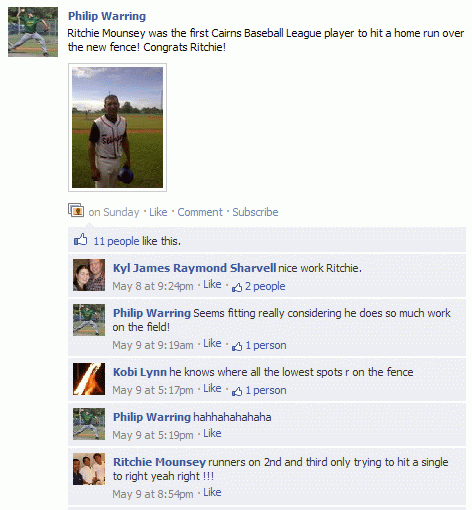Open Kobi Lynn's profile name link
The height and width of the screenshot is (510, 472).
[140, 372]
